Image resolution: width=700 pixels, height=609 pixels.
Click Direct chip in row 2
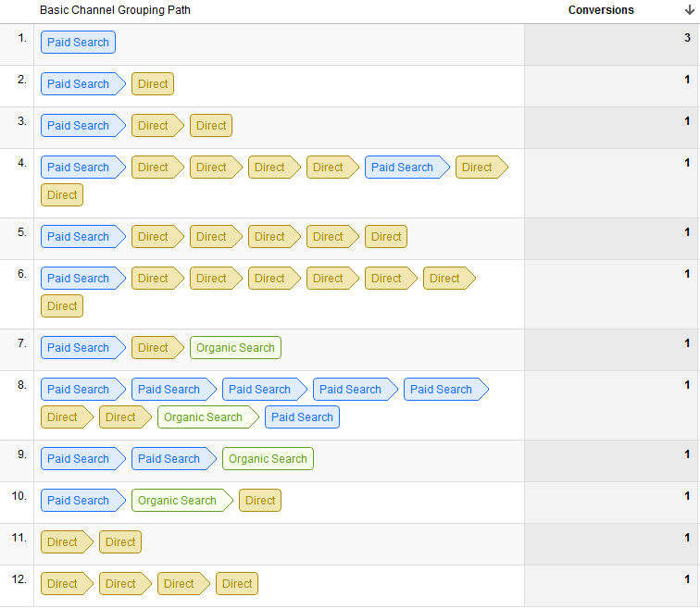point(153,84)
